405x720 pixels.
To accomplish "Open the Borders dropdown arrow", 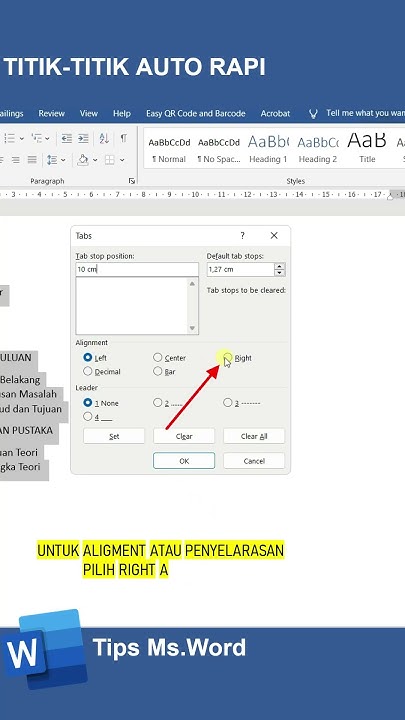I will point(122,160).
